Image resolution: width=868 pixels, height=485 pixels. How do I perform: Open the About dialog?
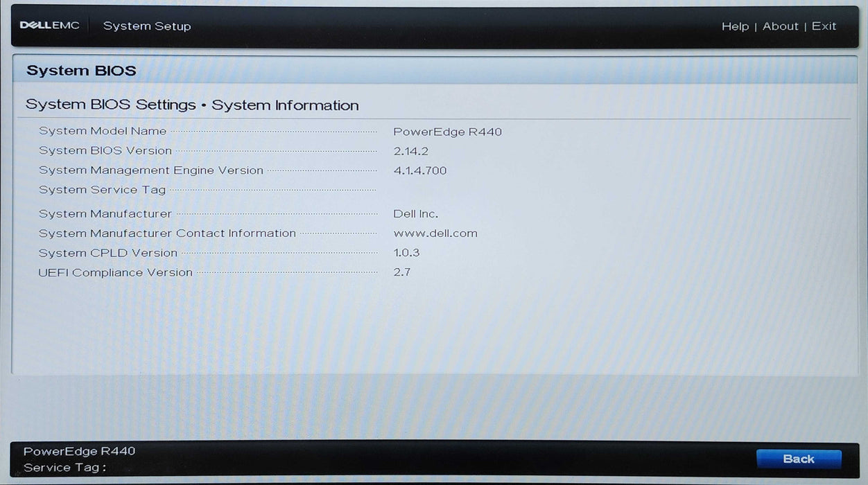pyautogui.click(x=780, y=26)
